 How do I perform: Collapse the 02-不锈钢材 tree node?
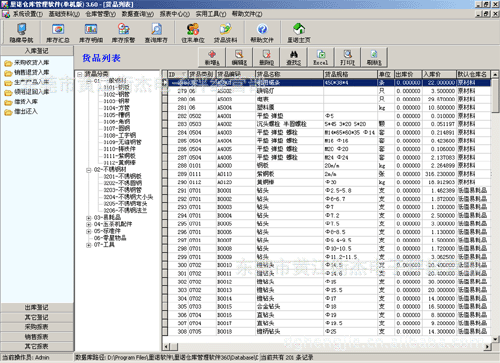point(89,170)
